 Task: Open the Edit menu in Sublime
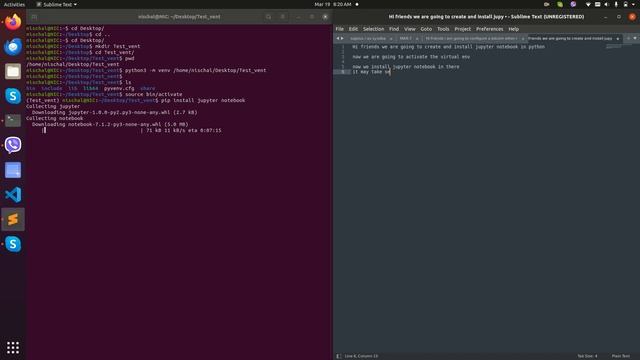[x=353, y=29]
